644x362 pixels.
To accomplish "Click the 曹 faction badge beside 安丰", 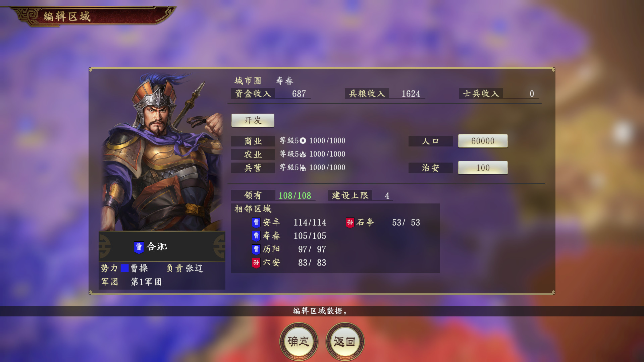I will pos(256,223).
